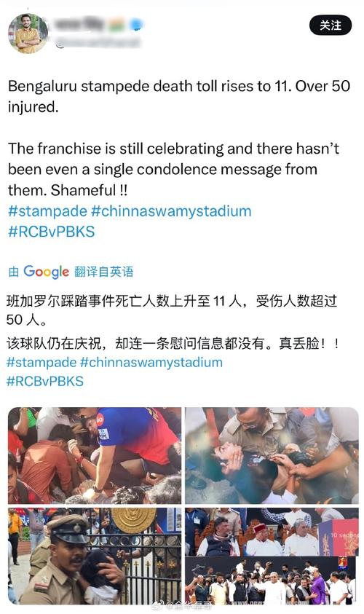The height and width of the screenshot is (614, 364).
Task: Open photo of man in blue-red jersey
Action: (95, 455)
